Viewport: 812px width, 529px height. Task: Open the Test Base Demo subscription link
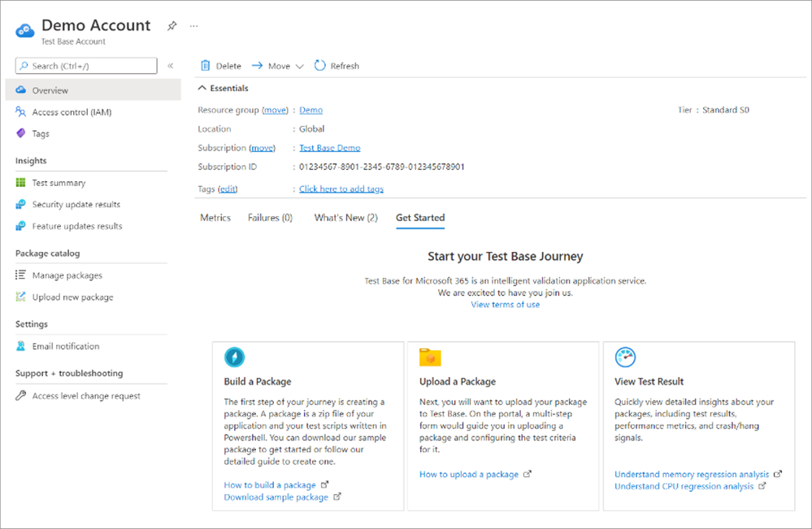click(x=329, y=148)
